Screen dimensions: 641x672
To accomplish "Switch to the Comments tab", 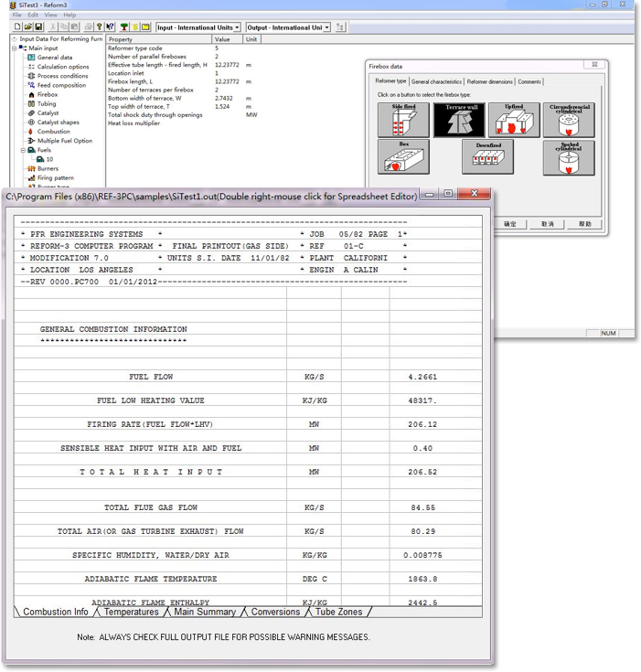I will click(529, 81).
